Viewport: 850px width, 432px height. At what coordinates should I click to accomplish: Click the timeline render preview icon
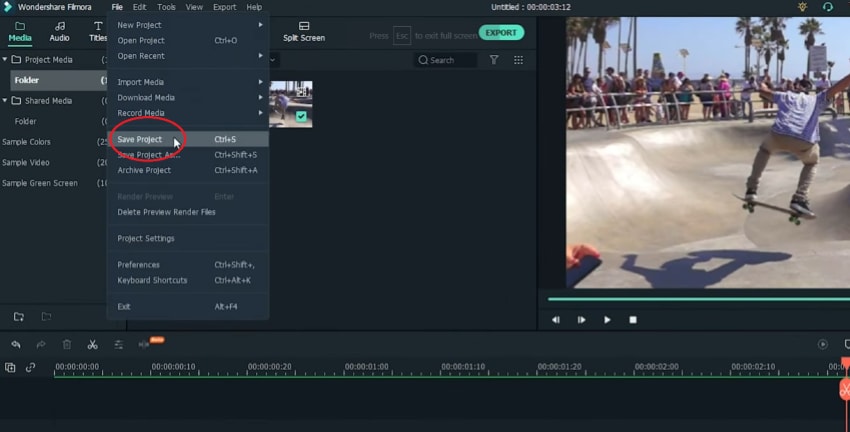(822, 345)
